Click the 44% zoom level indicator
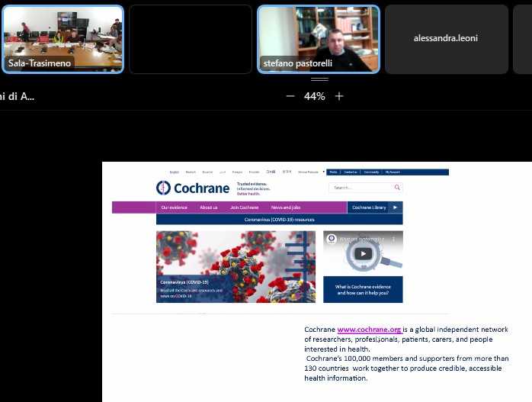The image size is (532, 402). 315,96
